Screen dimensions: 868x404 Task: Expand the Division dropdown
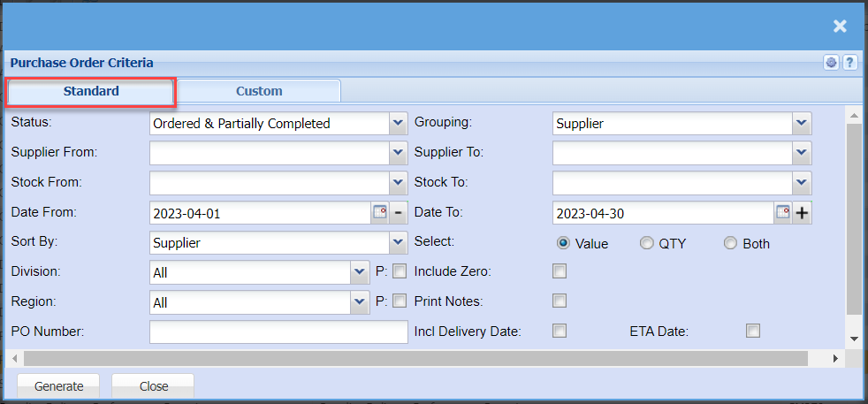click(359, 272)
